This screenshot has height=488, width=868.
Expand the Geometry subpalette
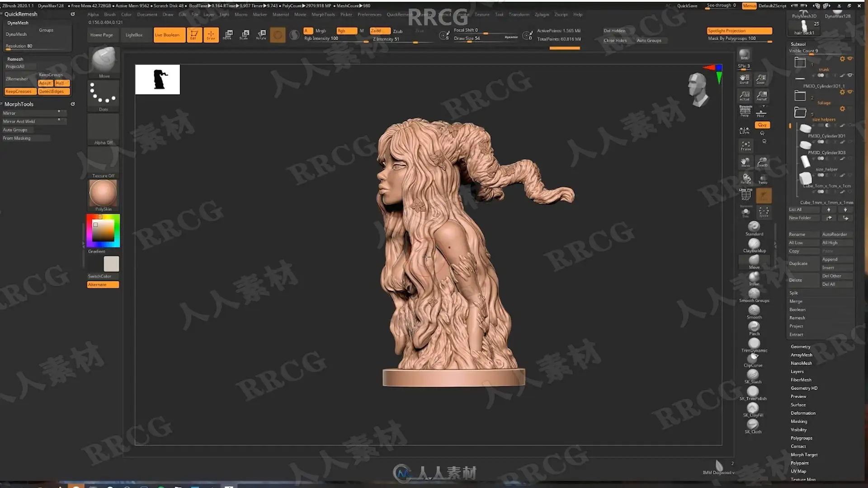point(800,347)
